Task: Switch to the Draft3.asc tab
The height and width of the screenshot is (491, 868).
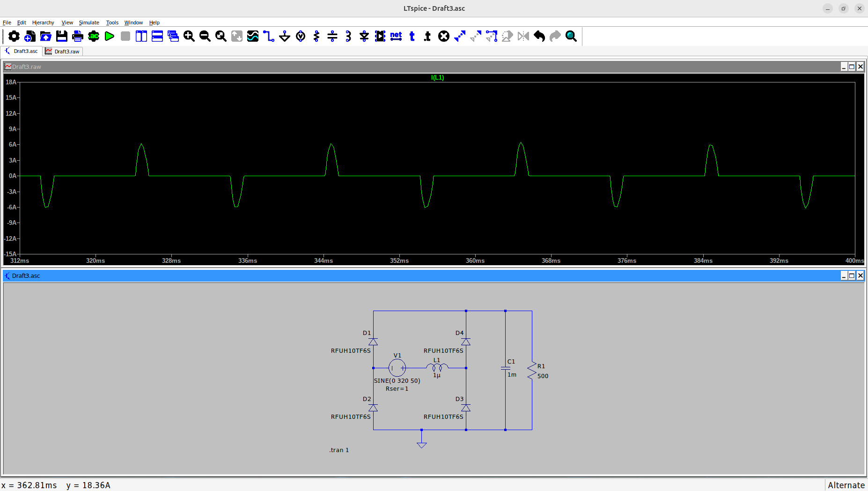Action: pos(22,51)
